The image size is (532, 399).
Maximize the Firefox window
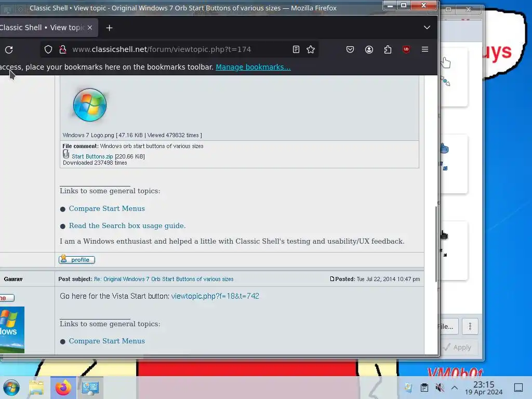pos(403,5)
